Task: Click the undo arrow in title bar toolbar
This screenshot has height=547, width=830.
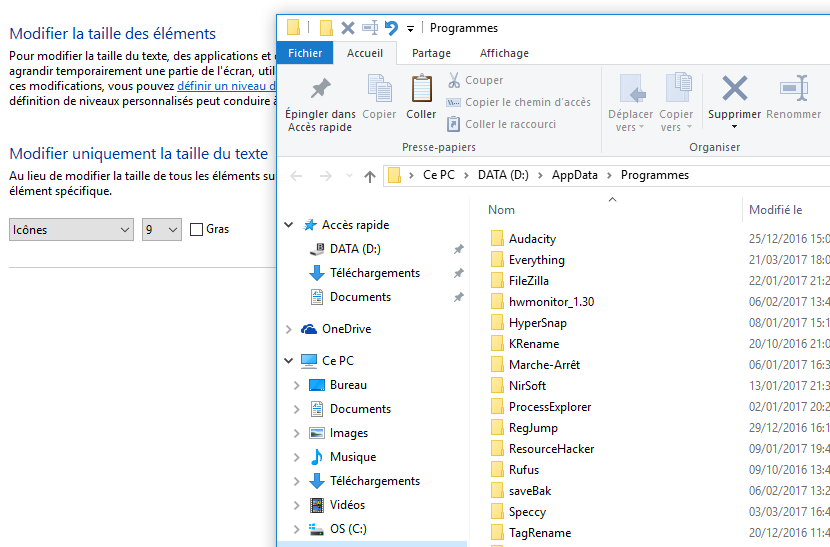Action: [x=391, y=28]
